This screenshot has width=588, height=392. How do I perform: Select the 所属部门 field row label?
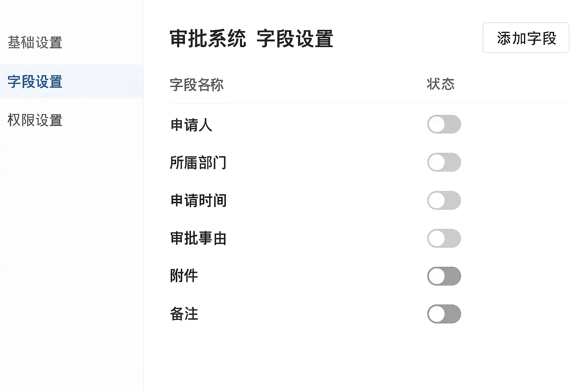198,163
